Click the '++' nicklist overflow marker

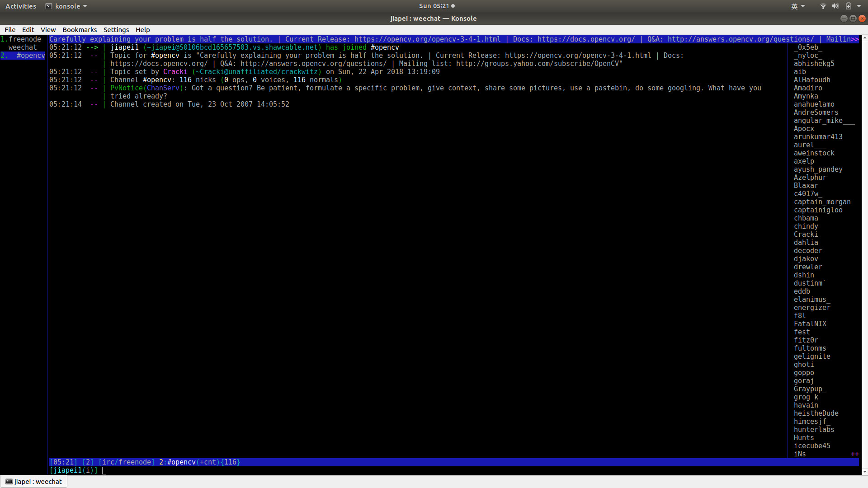[x=854, y=454]
